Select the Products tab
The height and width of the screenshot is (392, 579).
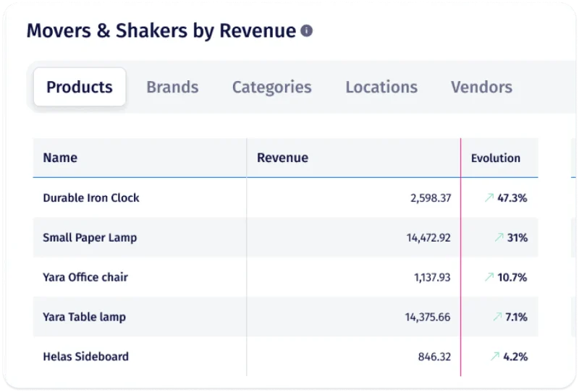tap(80, 87)
